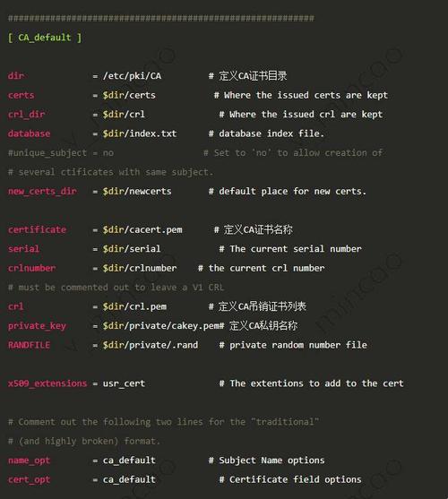Click the dir key name
This screenshot has height=499, width=448.
(16, 76)
